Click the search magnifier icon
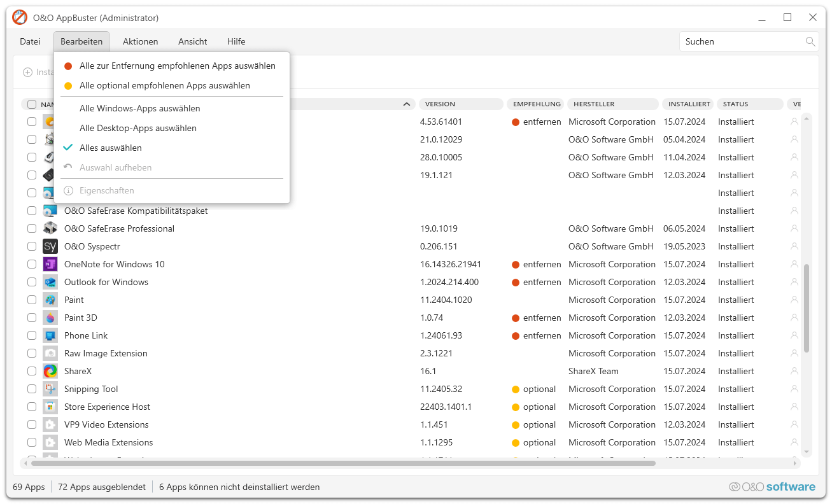 (x=810, y=41)
